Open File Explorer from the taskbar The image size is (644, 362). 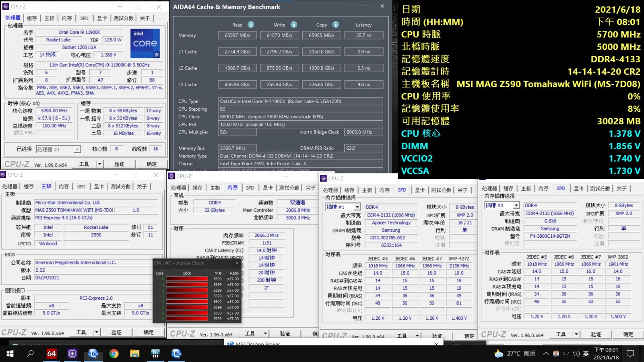click(x=134, y=354)
